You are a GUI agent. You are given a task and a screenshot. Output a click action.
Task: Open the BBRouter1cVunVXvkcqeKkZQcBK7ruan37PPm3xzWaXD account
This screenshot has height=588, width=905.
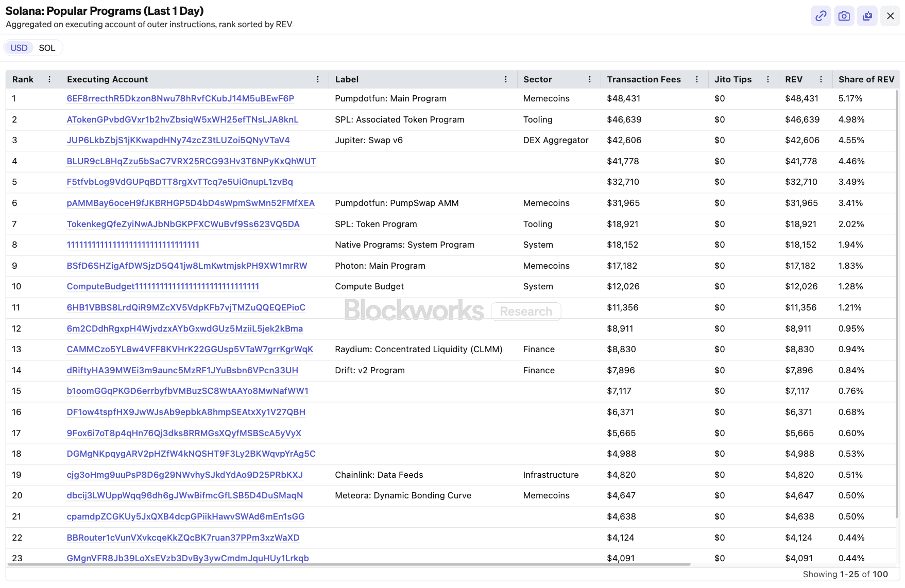click(x=183, y=538)
